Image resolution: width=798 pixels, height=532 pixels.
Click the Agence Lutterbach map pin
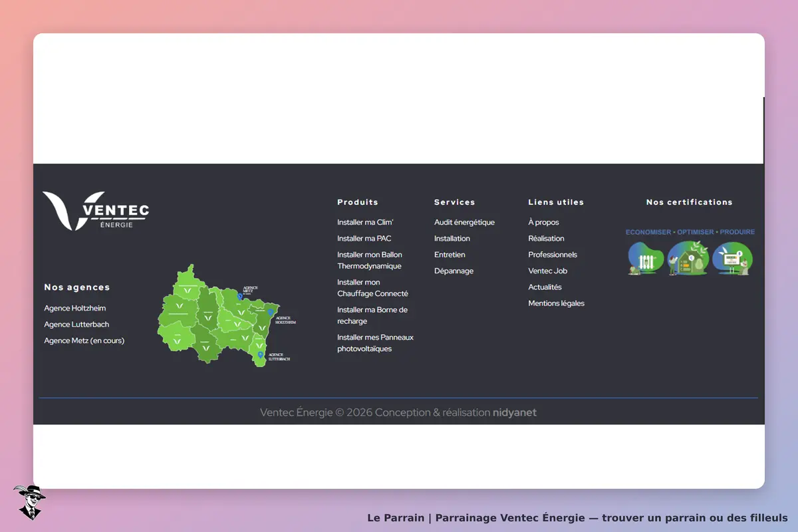[261, 355]
